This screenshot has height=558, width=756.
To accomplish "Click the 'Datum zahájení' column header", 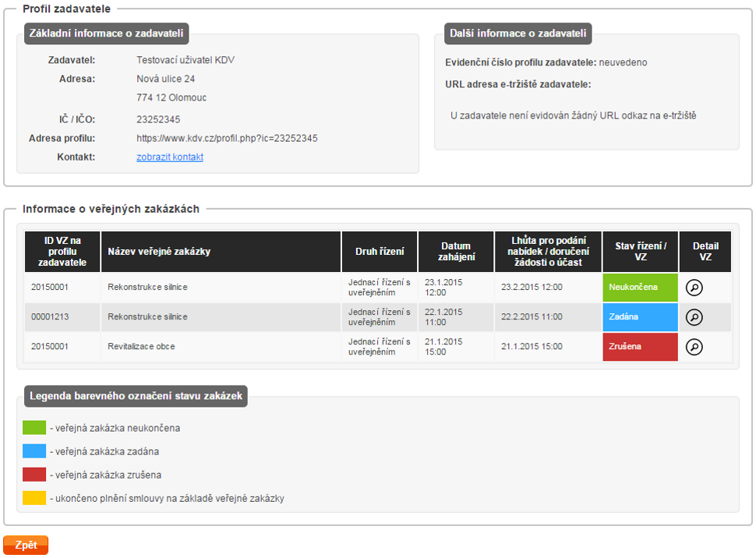I will pyautogui.click(x=456, y=252).
